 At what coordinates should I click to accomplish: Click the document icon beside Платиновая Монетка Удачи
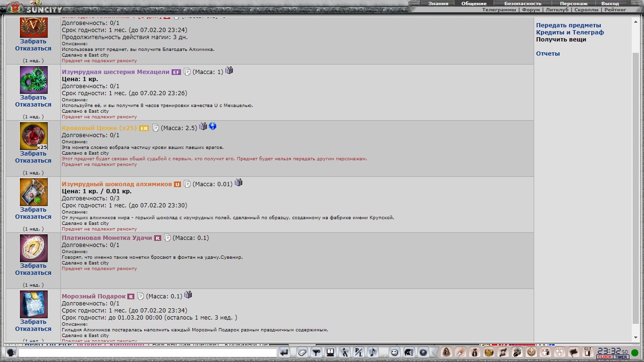[167, 238]
